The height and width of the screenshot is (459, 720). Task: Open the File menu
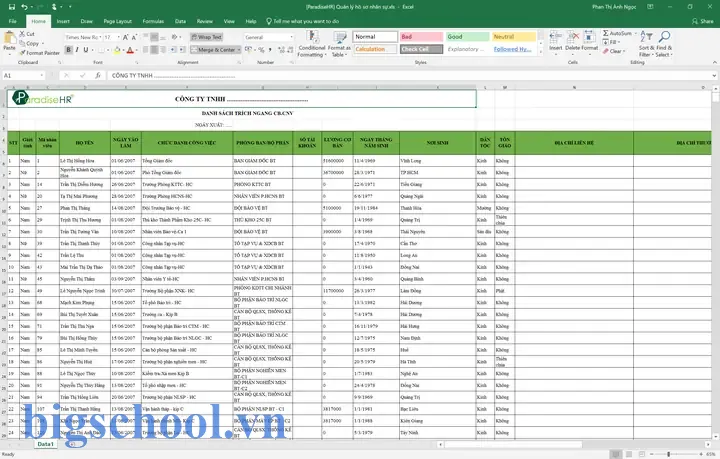pos(13,21)
